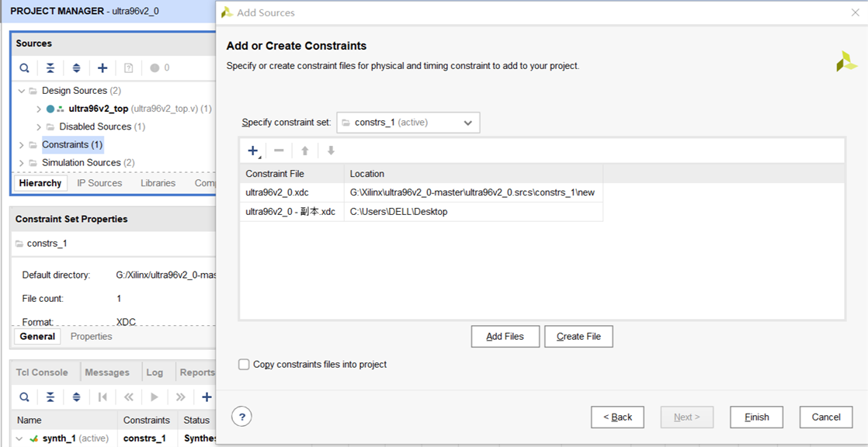Click the plus icon above the constraint file table
Image resolution: width=868 pixels, height=447 pixels.
253,151
